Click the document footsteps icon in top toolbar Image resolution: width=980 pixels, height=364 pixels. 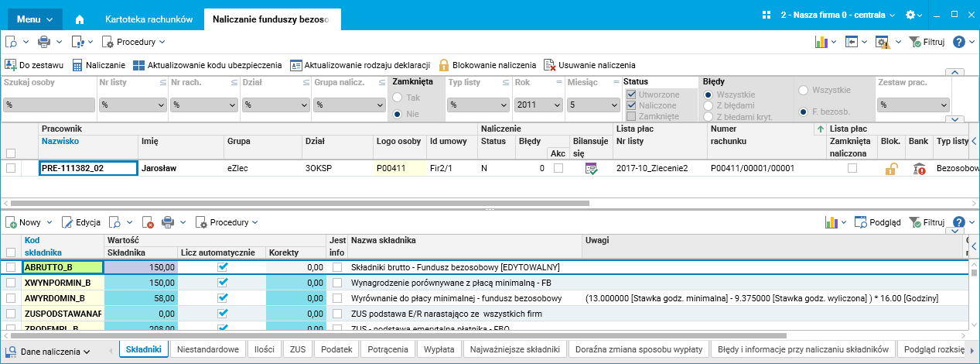pos(77,42)
